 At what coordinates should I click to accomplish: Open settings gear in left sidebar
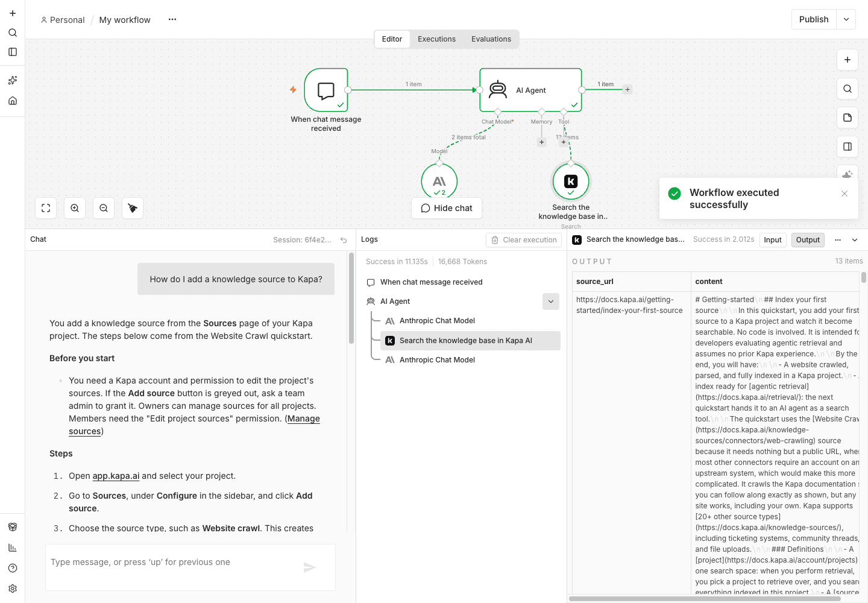click(x=13, y=589)
